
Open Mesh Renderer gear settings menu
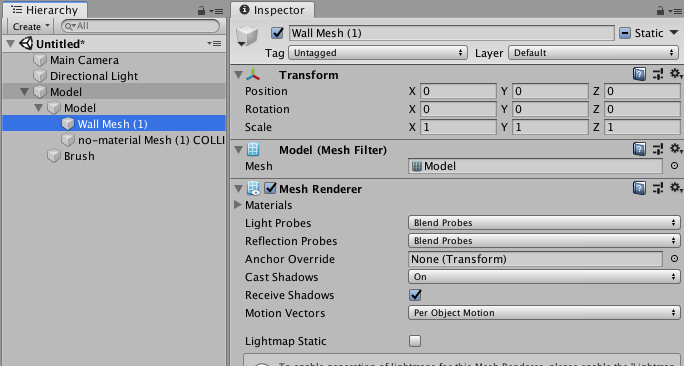(676, 188)
